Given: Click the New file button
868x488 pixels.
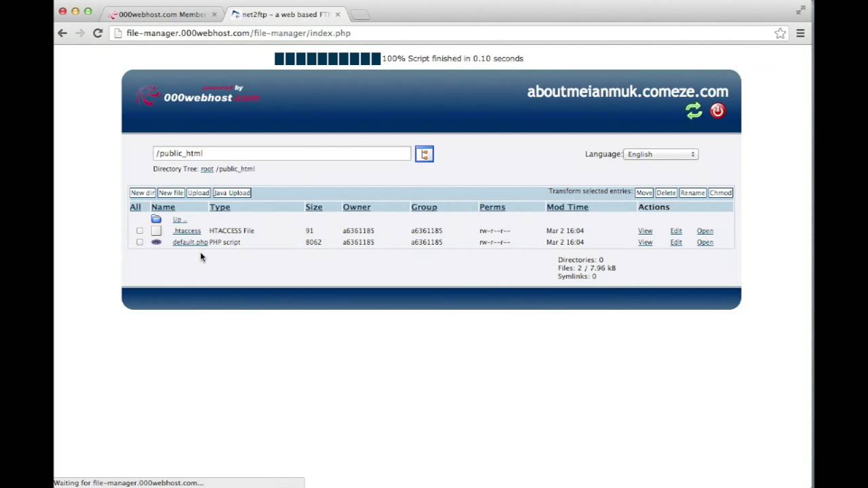Looking at the screenshot, I should click(171, 192).
